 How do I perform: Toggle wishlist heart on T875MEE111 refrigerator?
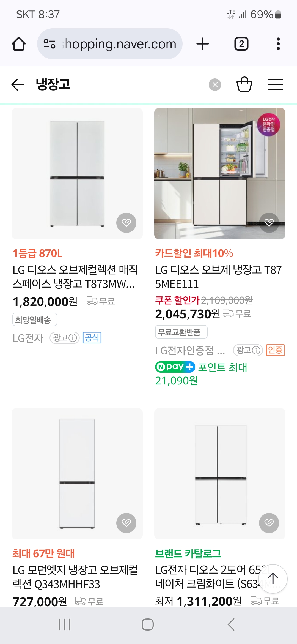(269, 223)
